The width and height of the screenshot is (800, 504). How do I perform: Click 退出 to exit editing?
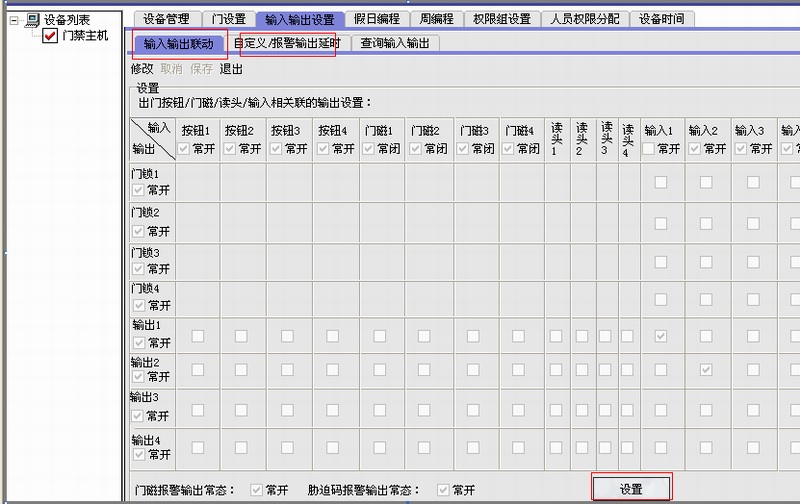[x=231, y=69]
